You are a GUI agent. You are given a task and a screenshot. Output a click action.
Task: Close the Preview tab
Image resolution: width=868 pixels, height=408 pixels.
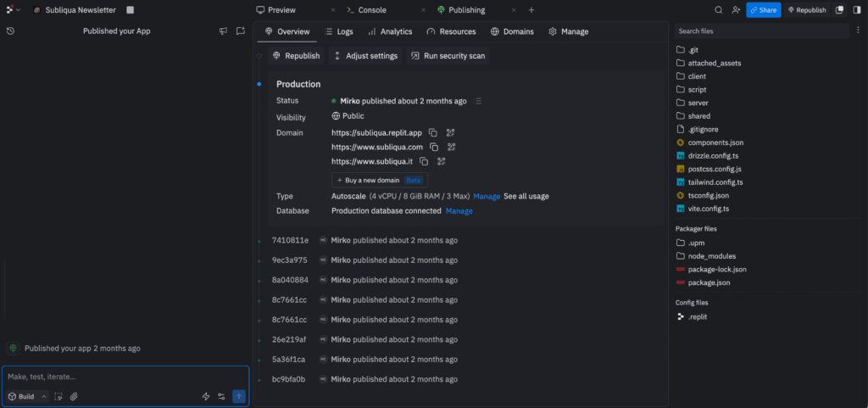tap(332, 10)
